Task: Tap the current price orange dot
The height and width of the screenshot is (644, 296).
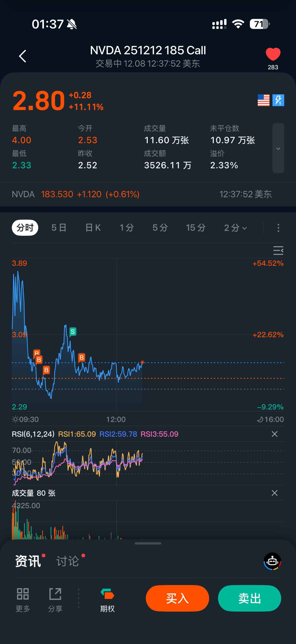Action: [x=142, y=362]
